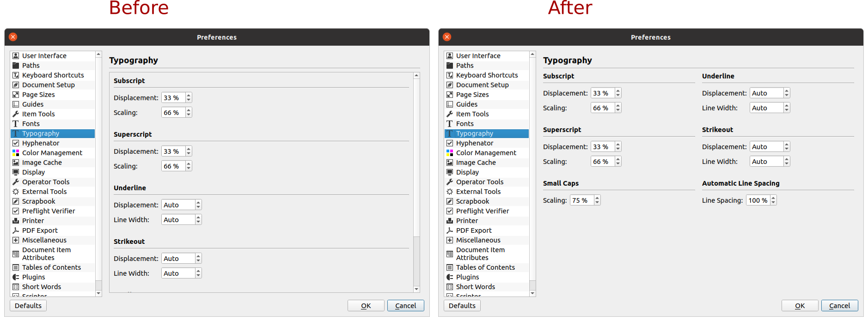Click Scrapbook icon in Before dialog sidebar
The image size is (868, 321).
(16, 201)
